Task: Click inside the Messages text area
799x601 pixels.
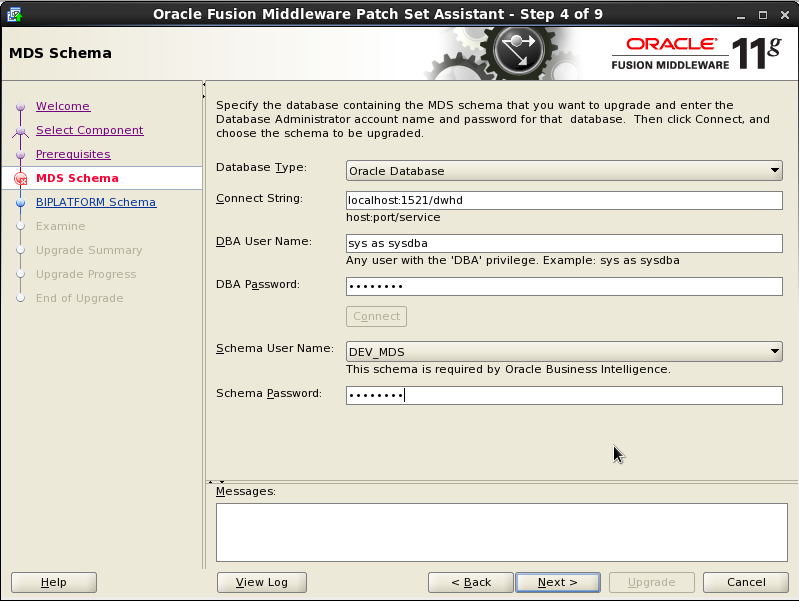Action: [x=501, y=533]
